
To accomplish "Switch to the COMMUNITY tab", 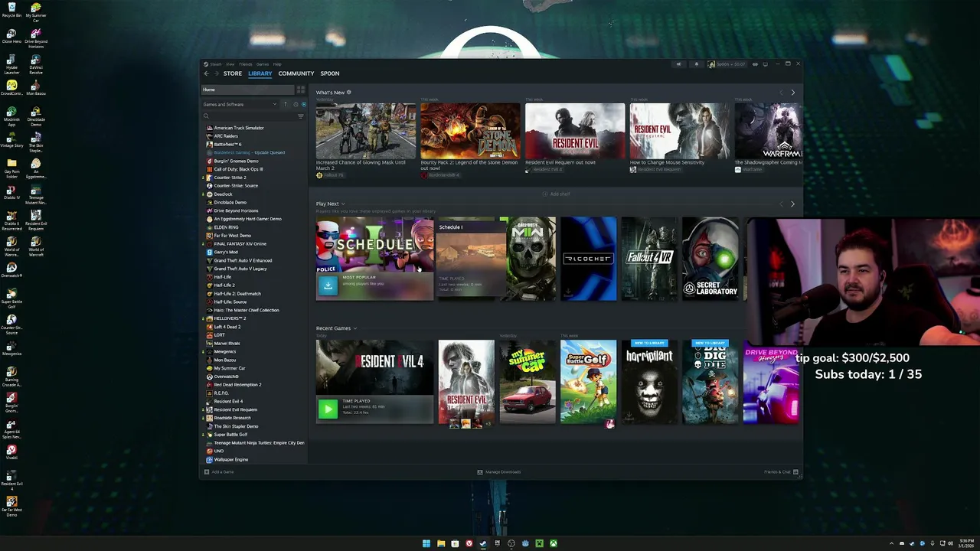I will coord(296,73).
